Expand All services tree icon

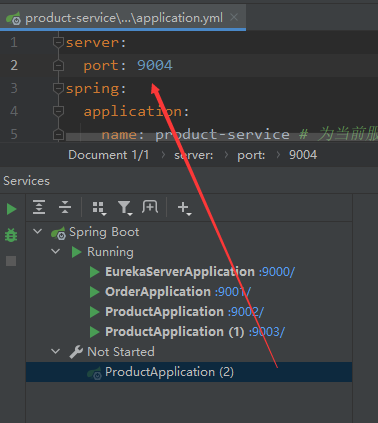click(x=39, y=207)
